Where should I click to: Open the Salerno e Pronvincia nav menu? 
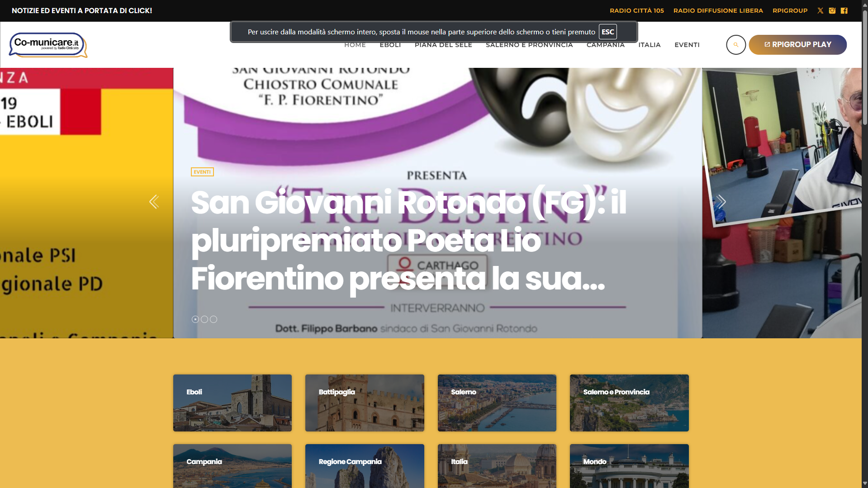point(529,45)
